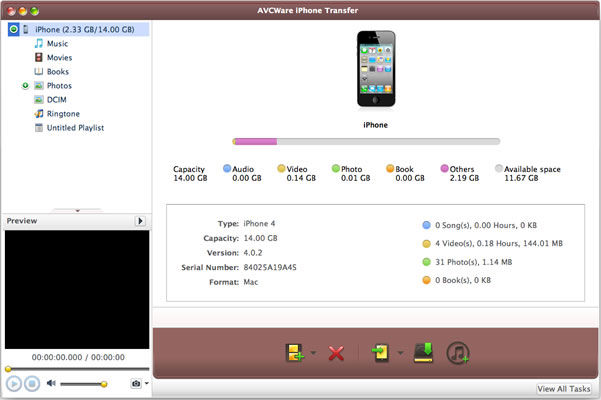Delete selected item with red X
601x400 pixels.
[x=336, y=353]
